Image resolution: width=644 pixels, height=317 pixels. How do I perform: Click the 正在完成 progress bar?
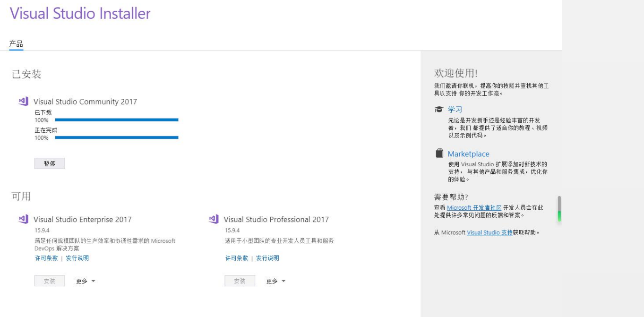117,137
